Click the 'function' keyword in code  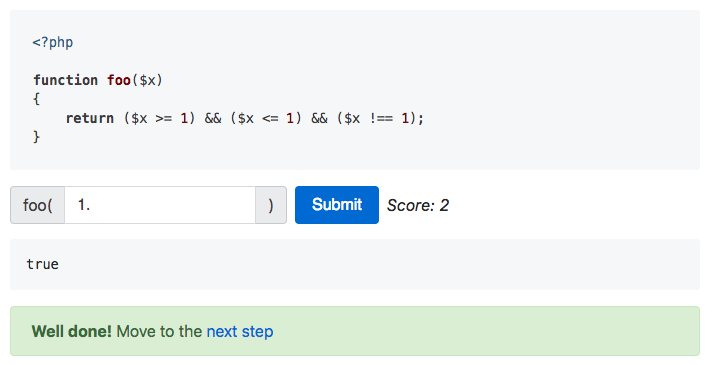[65, 80]
